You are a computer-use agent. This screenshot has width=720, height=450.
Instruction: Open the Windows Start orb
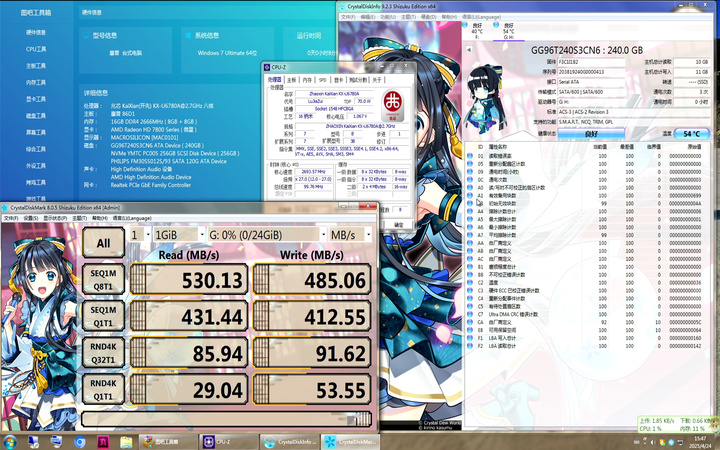9,442
